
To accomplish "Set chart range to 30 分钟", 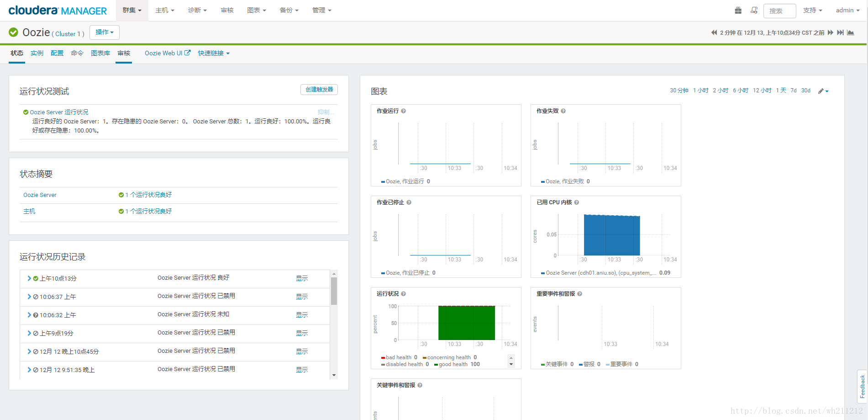I will [x=679, y=90].
